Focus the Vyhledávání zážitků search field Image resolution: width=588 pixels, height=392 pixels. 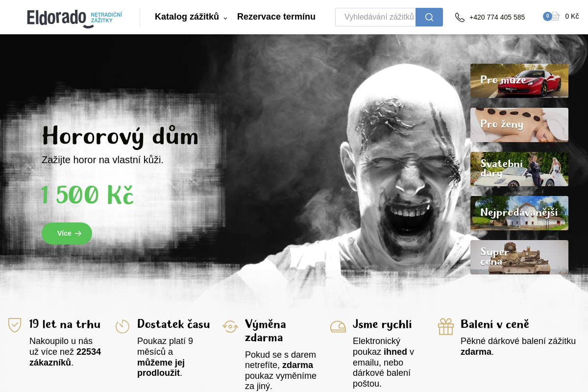(x=376, y=17)
